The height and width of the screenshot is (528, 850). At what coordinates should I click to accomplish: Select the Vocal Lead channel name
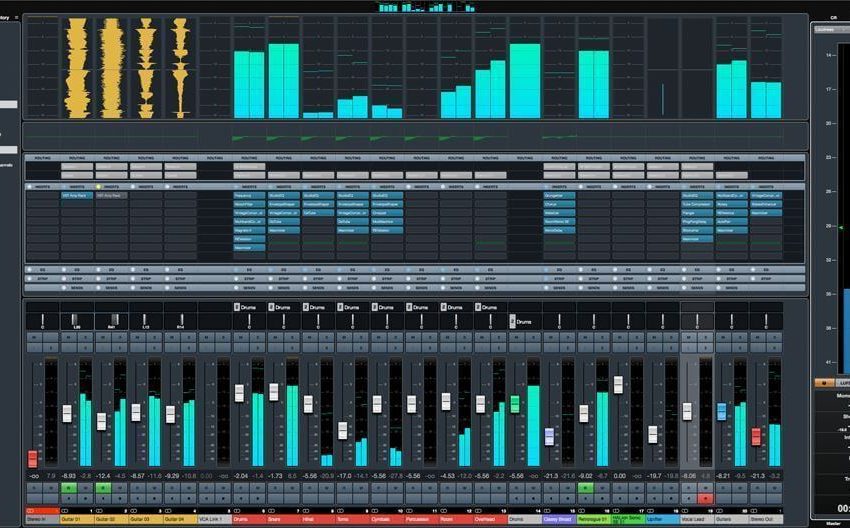[697, 519]
